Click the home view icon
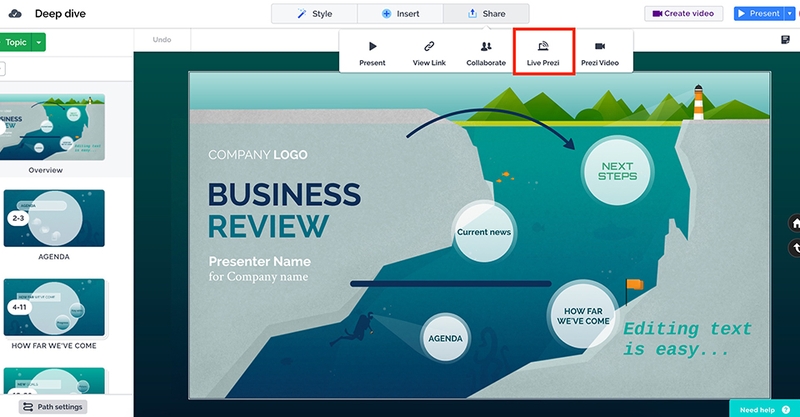The height and width of the screenshot is (417, 800). click(x=795, y=224)
